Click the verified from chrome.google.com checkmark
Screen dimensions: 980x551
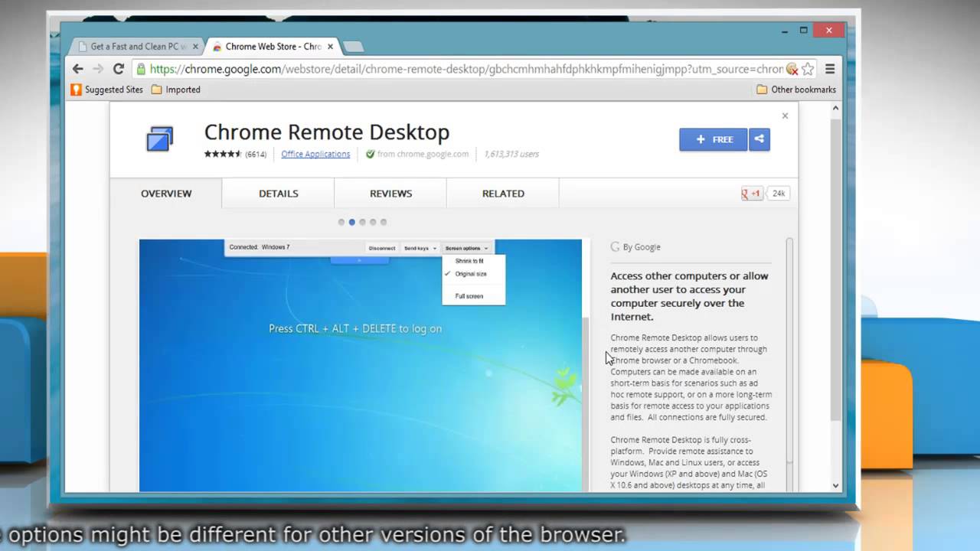tap(371, 154)
